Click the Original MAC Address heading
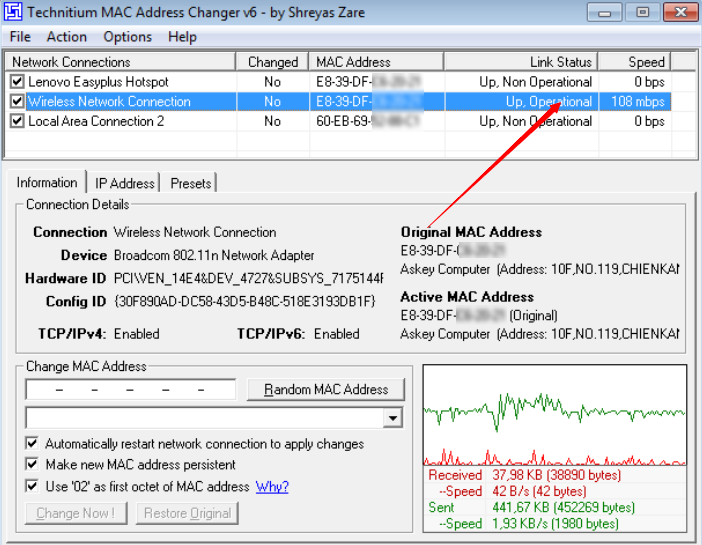The height and width of the screenshot is (545, 702). pyautogui.click(x=471, y=232)
